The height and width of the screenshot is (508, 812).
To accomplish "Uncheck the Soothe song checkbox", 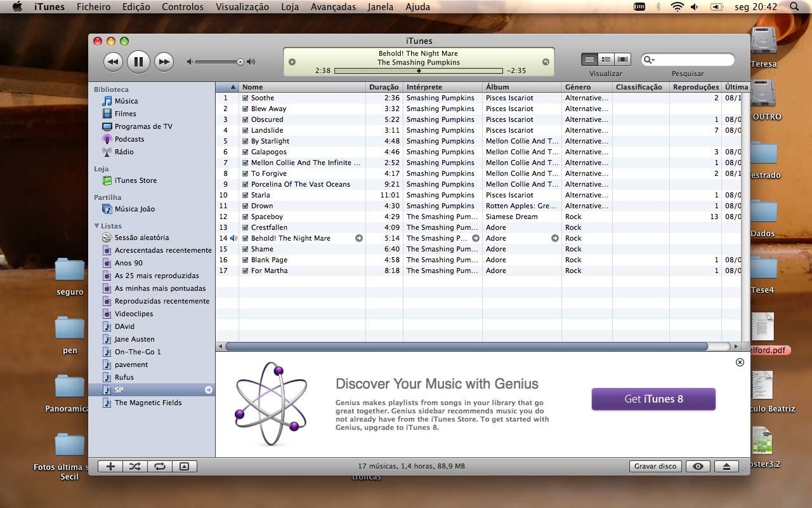I will pos(246,98).
